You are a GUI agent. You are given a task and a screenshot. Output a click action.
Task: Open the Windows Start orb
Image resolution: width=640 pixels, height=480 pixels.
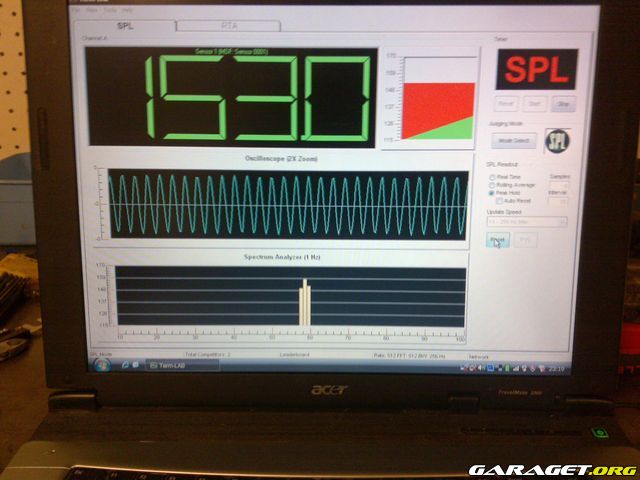101,364
